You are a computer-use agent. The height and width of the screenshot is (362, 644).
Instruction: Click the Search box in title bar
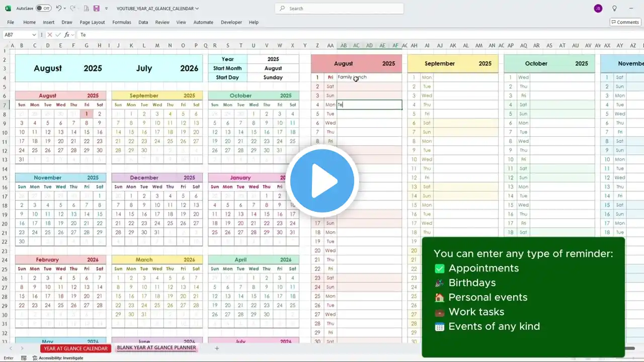[x=340, y=9]
